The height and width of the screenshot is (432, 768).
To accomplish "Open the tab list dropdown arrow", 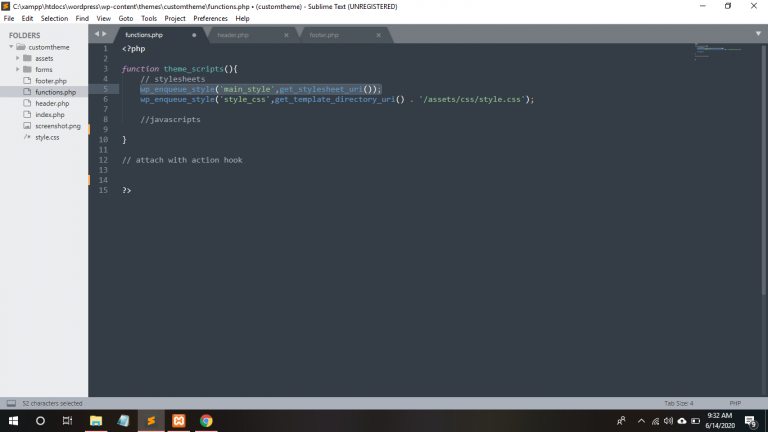I will [x=758, y=34].
